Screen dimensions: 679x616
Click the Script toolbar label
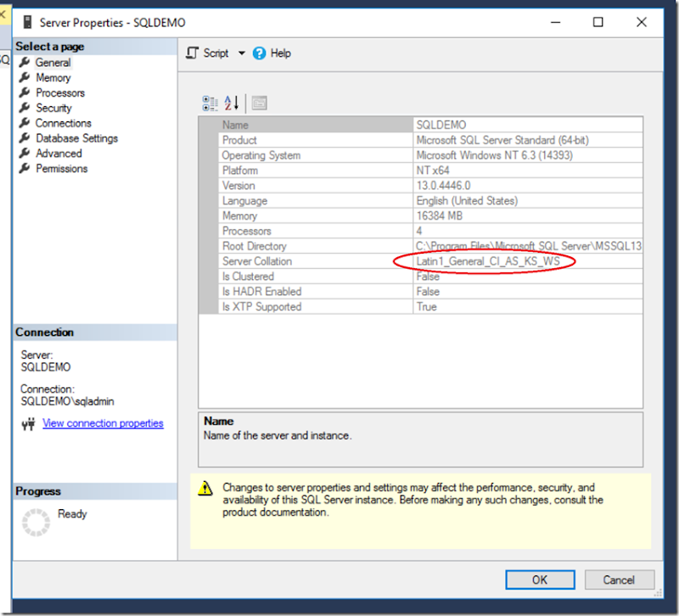(x=216, y=53)
